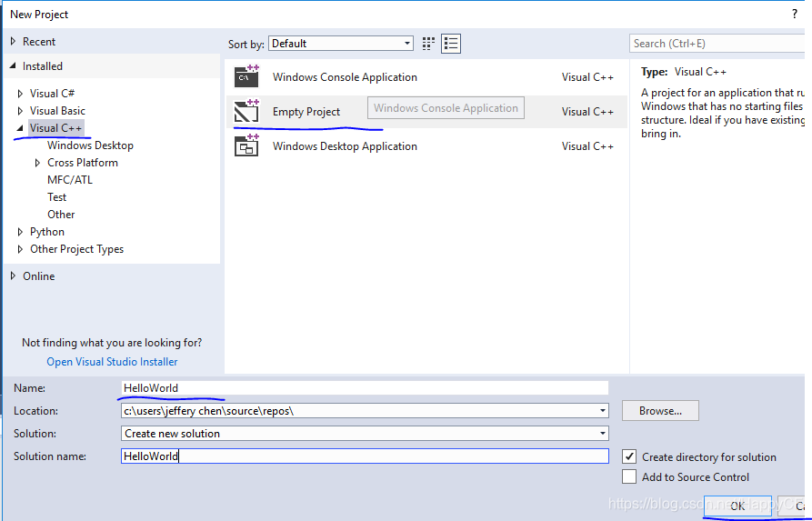This screenshot has height=521, width=812.
Task: Expand the Other Project Types arrow
Action: tap(20, 249)
